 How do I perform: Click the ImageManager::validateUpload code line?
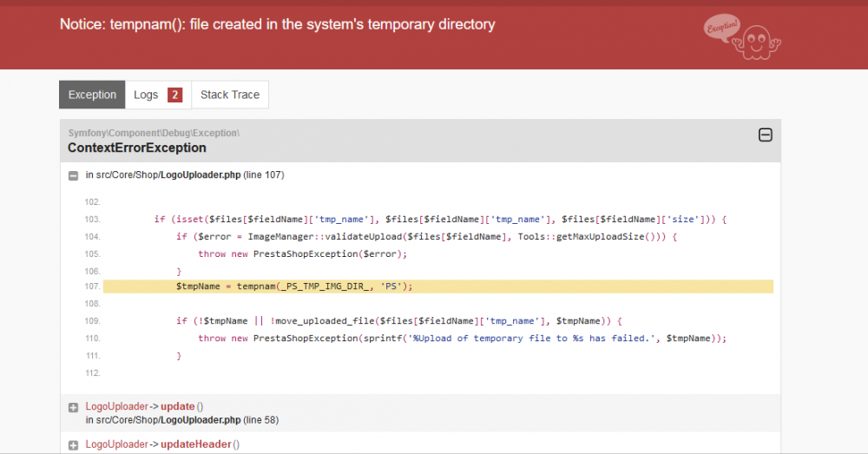[425, 236]
